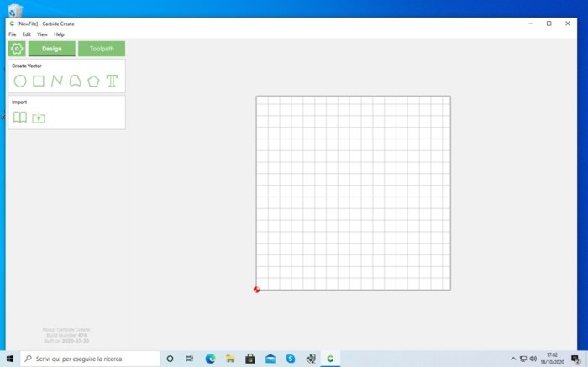
Task: Select the Polyline vector tool
Action: (57, 81)
